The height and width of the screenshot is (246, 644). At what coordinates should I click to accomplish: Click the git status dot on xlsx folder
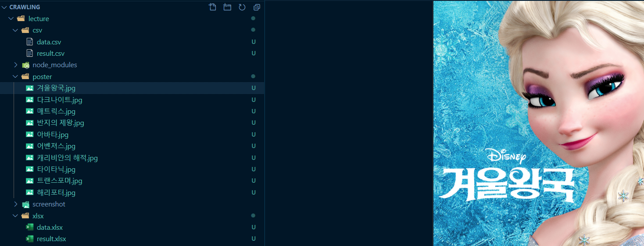coord(253,216)
